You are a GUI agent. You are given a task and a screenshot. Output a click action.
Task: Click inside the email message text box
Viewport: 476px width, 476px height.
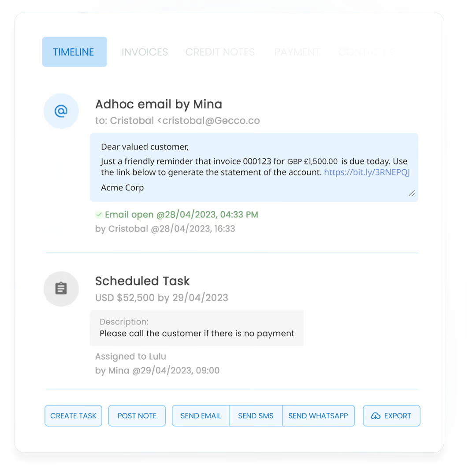(254, 167)
